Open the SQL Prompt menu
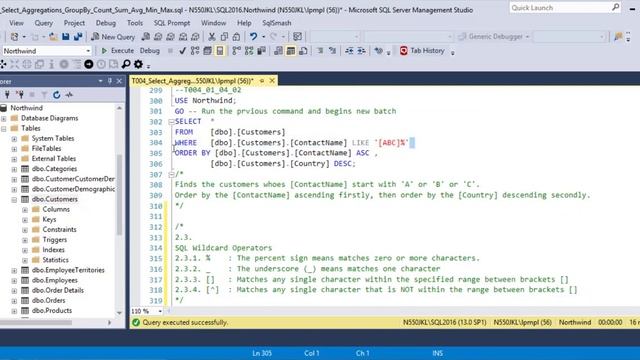Image resolution: width=640 pixels, height=360 pixels. tap(172, 23)
